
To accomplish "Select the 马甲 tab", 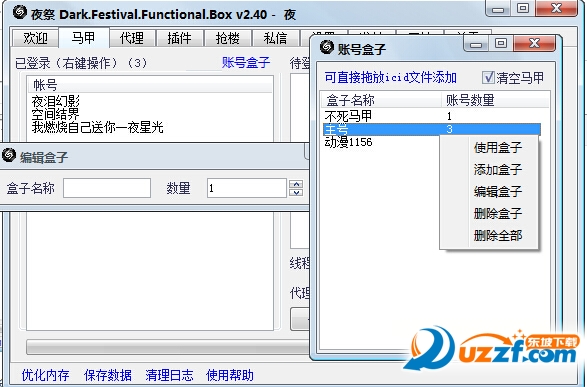I will coord(83,37).
